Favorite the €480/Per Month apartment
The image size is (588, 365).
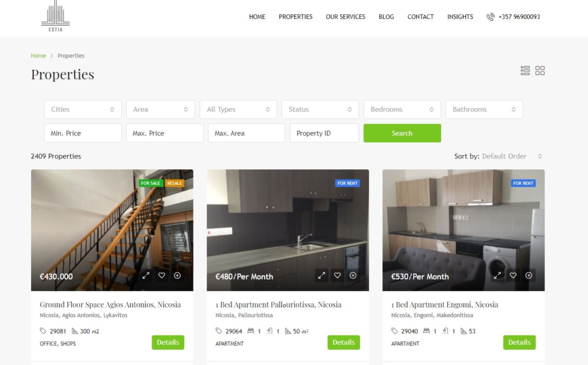coord(337,275)
